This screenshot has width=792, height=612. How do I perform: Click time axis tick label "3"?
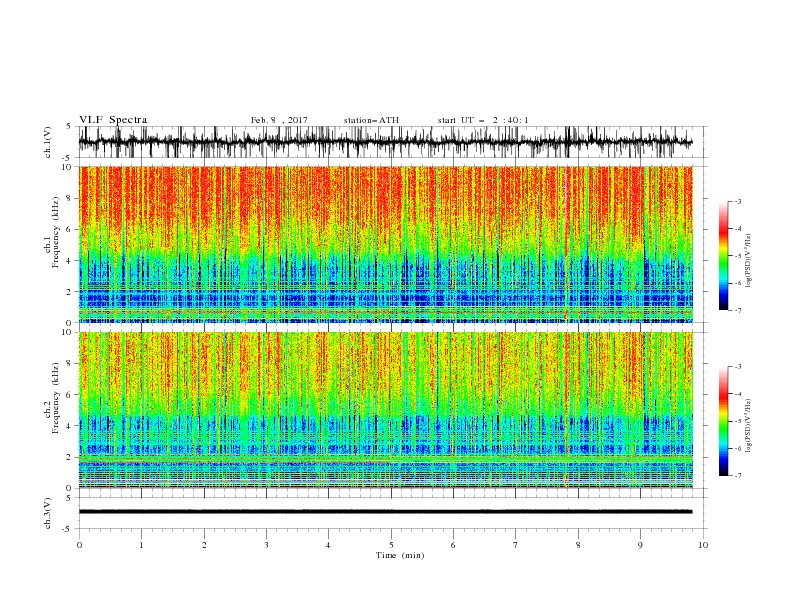tap(266, 545)
